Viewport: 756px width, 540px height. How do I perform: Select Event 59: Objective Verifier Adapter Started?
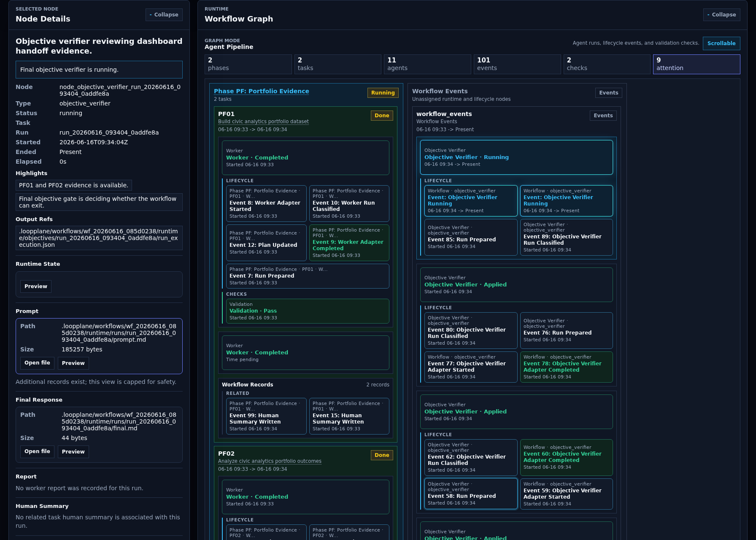pyautogui.click(x=567, y=494)
